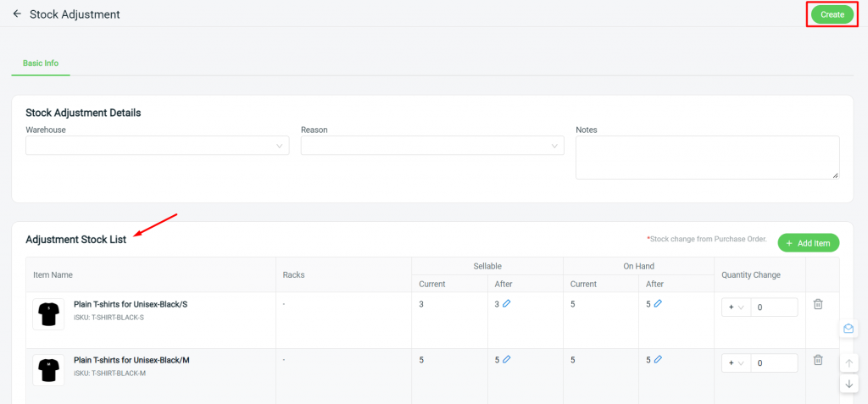Open the Reason dropdown
868x404 pixels.
click(432, 146)
